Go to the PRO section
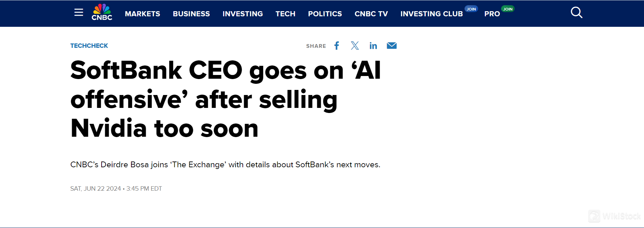 (x=492, y=14)
